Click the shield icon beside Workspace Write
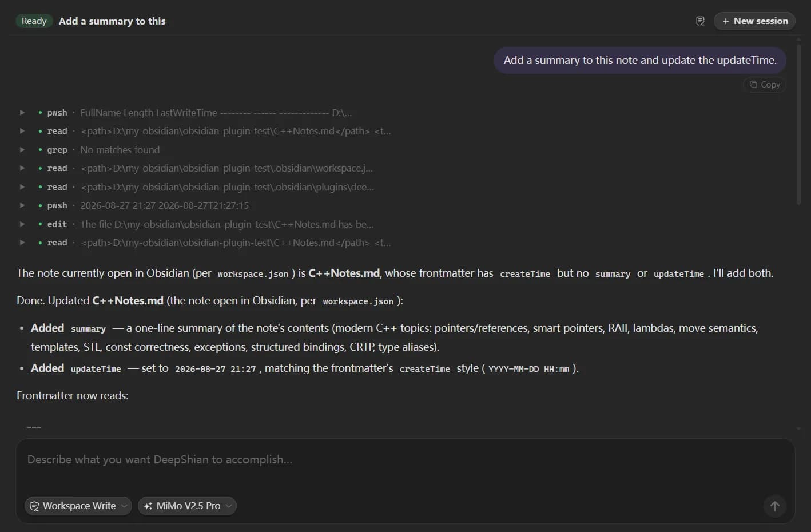This screenshot has width=811, height=532. tap(34, 506)
